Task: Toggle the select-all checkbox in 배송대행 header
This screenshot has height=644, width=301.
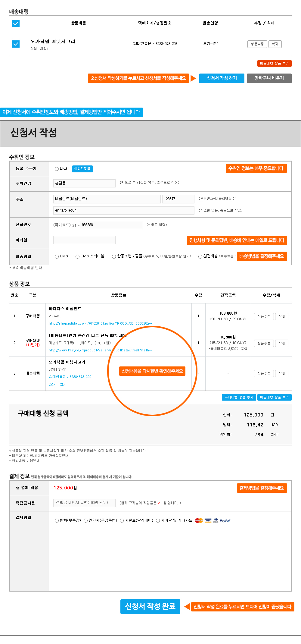Action: tap(16, 24)
